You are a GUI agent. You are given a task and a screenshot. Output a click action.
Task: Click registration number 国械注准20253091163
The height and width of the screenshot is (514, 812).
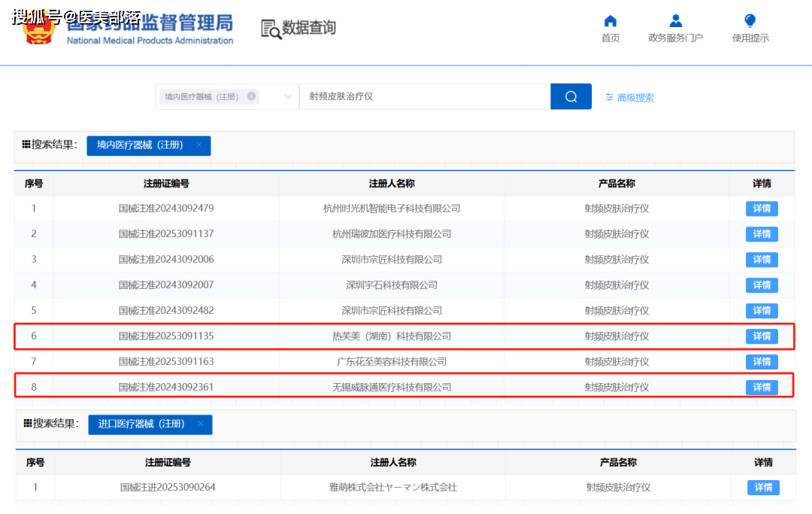[x=166, y=361]
